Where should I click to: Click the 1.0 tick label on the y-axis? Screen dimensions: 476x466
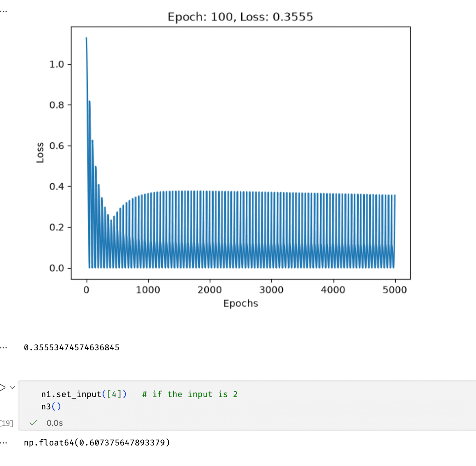click(57, 64)
